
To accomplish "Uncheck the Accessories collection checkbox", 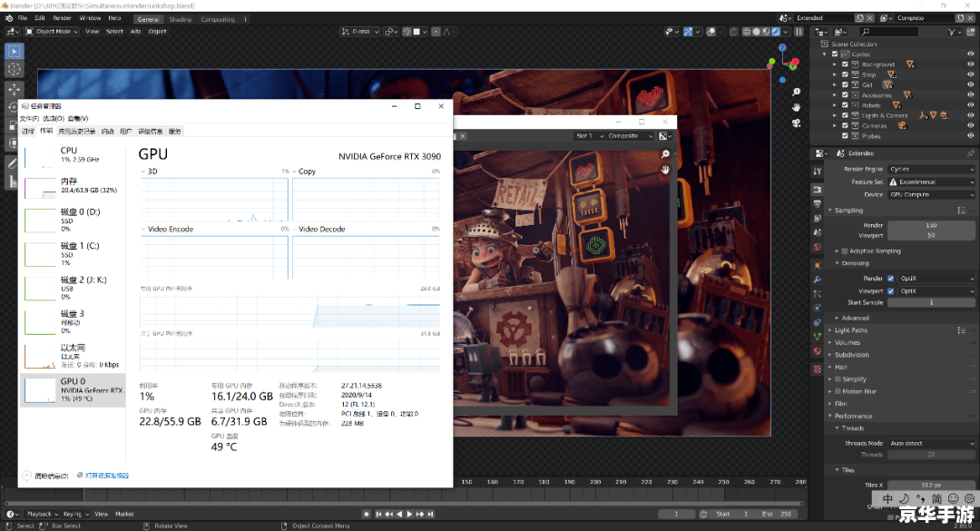I will 845,95.
